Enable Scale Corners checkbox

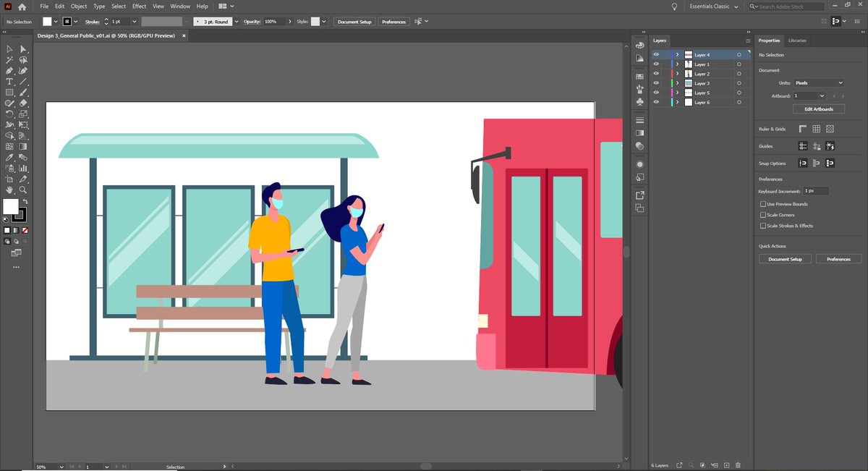tap(762, 215)
